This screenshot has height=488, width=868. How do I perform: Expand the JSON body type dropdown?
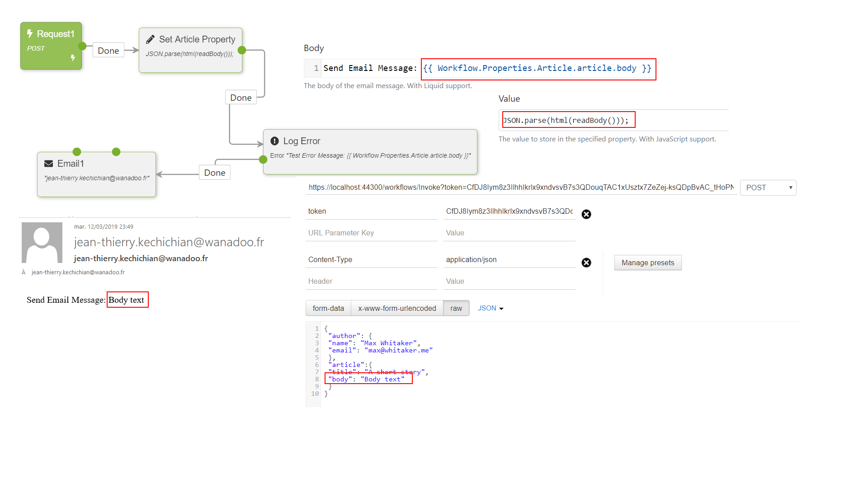click(491, 308)
